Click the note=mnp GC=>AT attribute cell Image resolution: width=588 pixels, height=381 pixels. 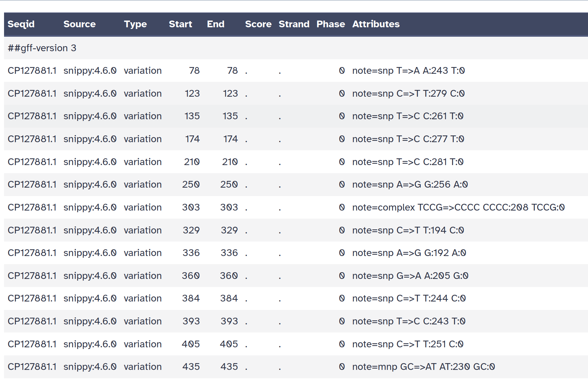coord(423,367)
